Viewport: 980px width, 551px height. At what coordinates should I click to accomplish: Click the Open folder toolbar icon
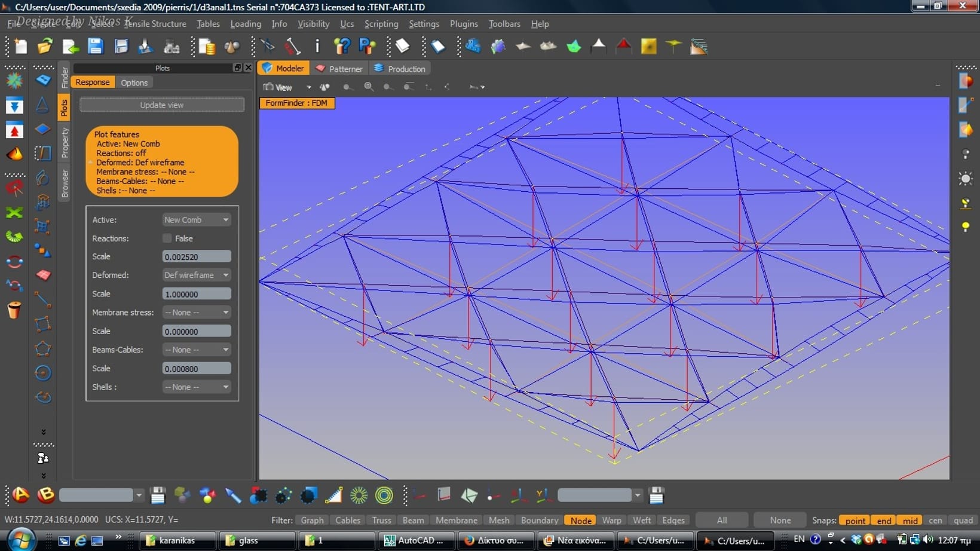(45, 47)
